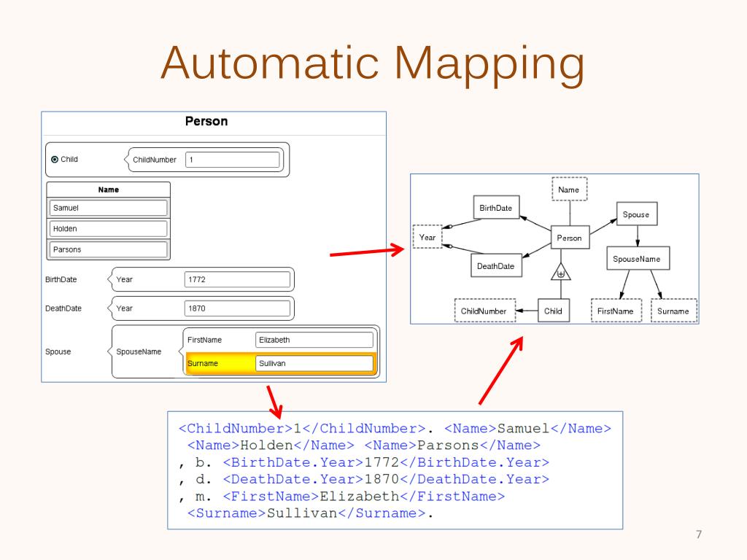Click the Parsons name field
This screenshot has width=747, height=560.
(108, 249)
